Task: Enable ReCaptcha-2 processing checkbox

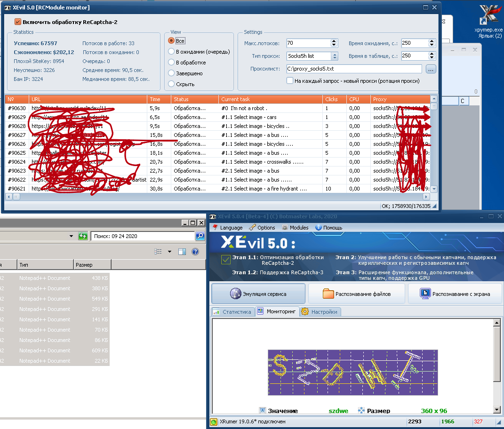Action: point(18,22)
